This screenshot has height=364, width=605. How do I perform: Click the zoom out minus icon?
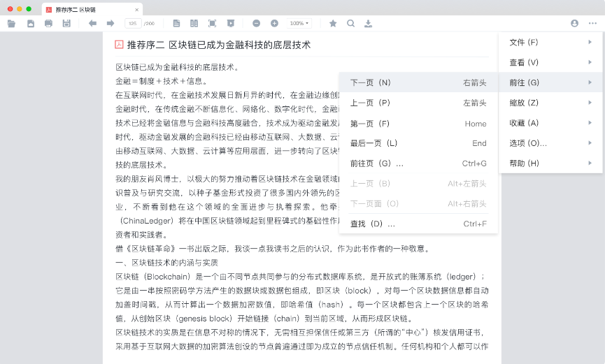pos(256,24)
